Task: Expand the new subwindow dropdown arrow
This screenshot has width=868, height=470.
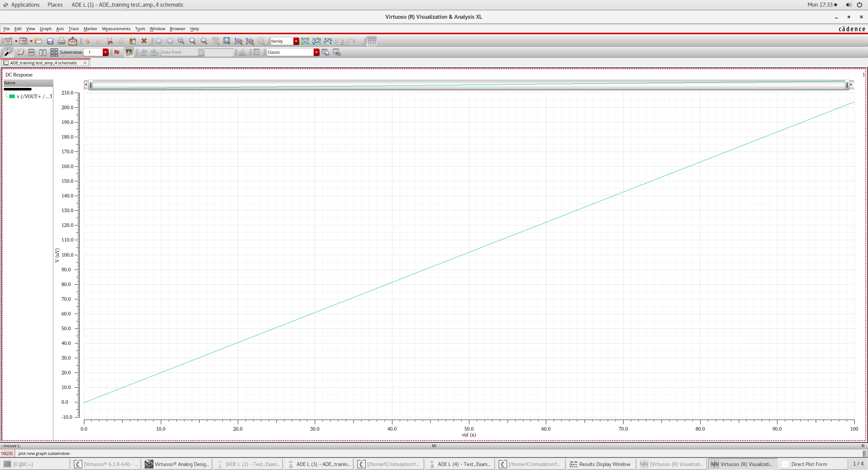Action: pos(31,41)
